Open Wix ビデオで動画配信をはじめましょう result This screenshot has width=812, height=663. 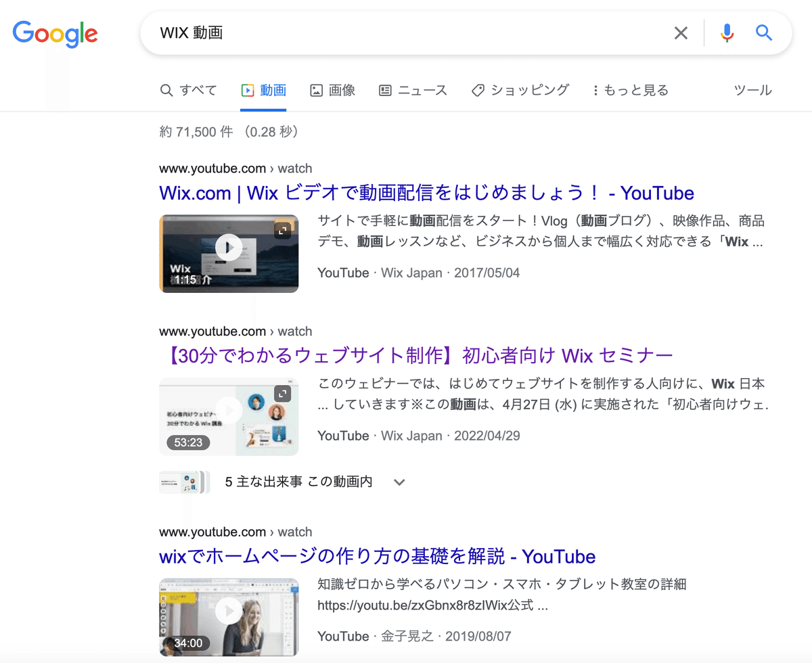click(x=426, y=193)
